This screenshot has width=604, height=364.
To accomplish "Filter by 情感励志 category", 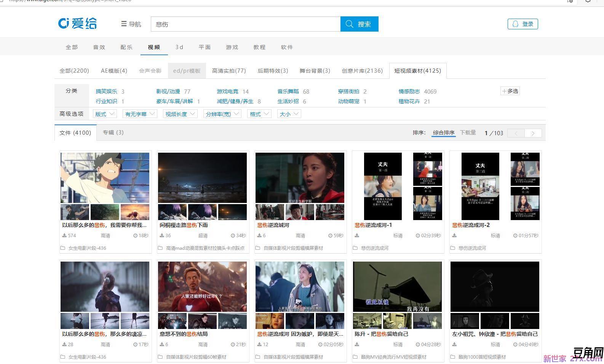I will (409, 91).
